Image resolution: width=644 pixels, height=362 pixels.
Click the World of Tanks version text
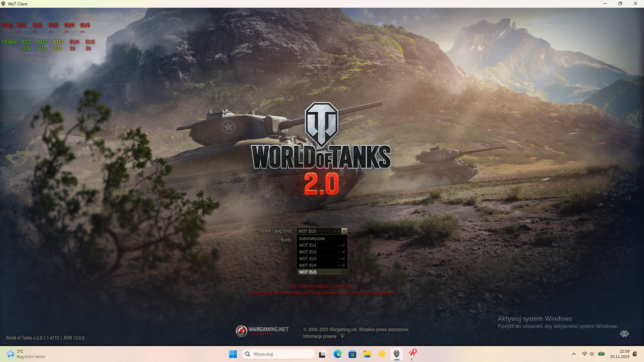[x=32, y=338]
